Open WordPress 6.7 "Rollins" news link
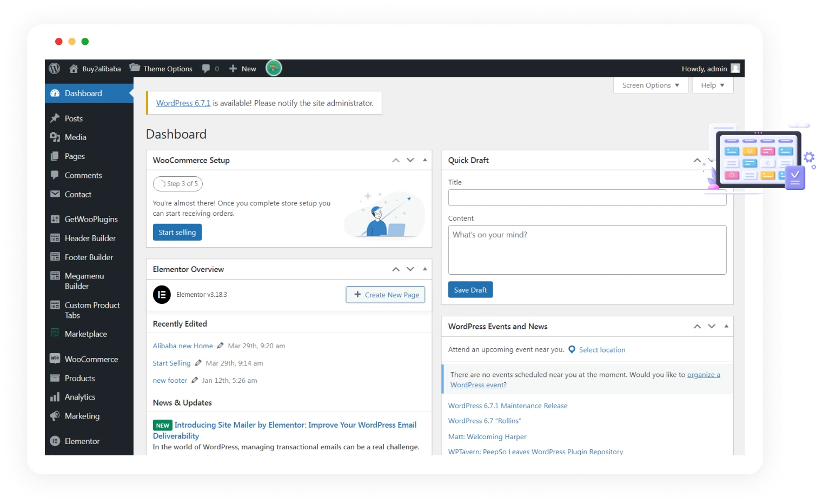The height and width of the screenshot is (504, 829). coord(485,421)
